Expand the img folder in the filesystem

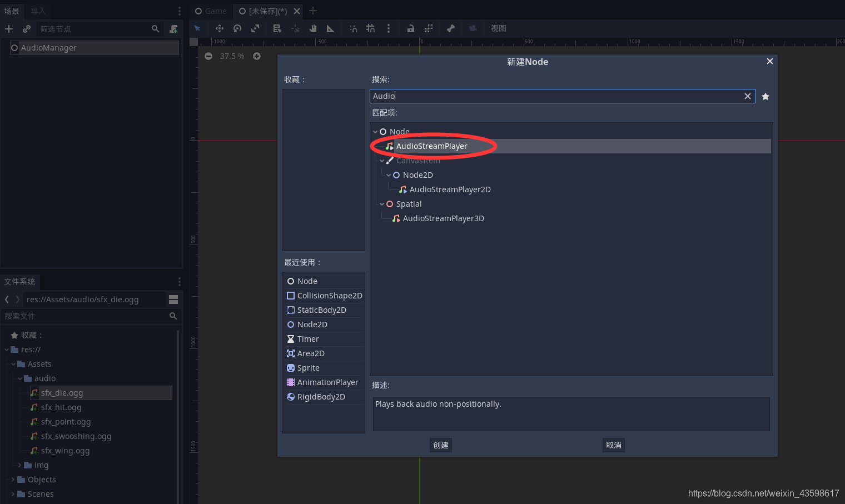[x=21, y=465]
